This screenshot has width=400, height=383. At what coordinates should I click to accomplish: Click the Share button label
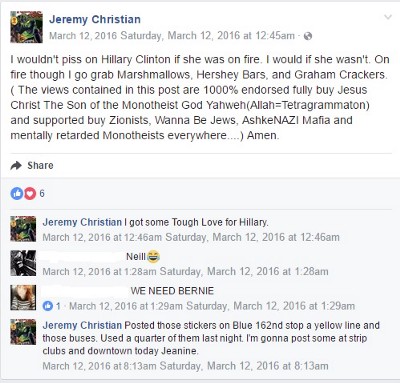coord(40,165)
